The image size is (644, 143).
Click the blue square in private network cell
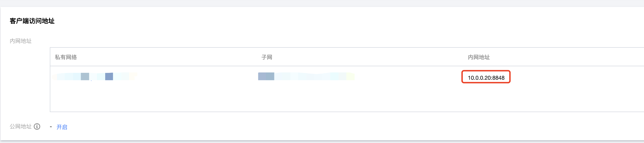pyautogui.click(x=109, y=76)
